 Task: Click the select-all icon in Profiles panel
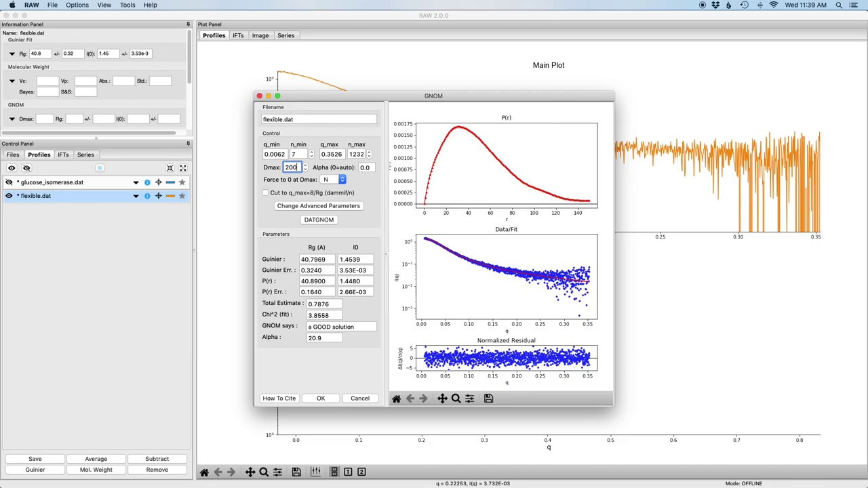point(100,168)
